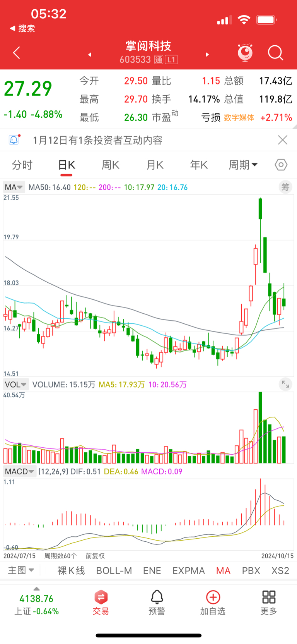Tap end date 2024/10/15 on the axis
Viewport: 297px width, 644px height.
point(277,556)
